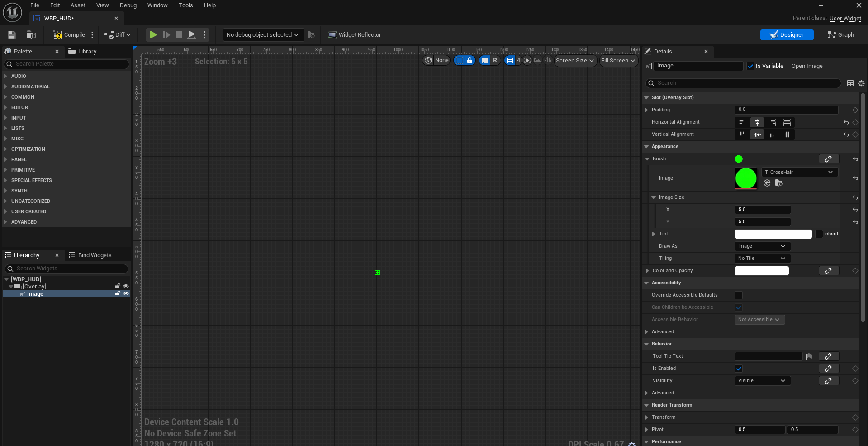868x446 pixels.
Task: Click the white Tint color swatch
Action: (773, 234)
